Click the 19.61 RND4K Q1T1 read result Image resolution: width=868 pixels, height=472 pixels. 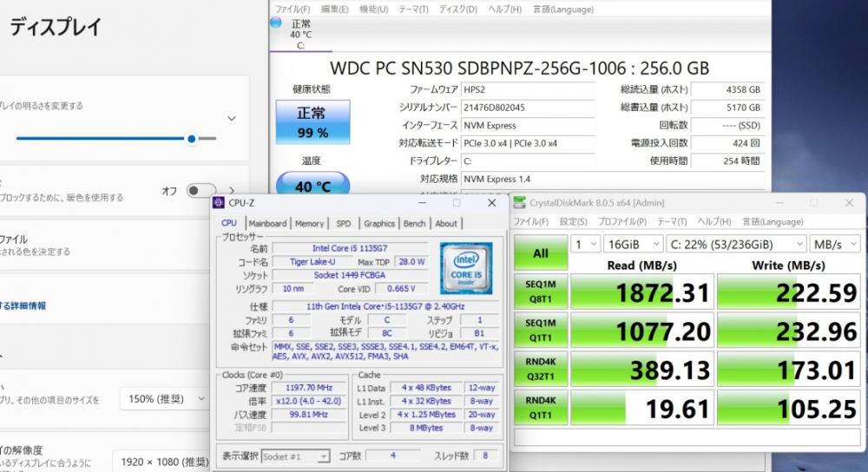point(641,408)
